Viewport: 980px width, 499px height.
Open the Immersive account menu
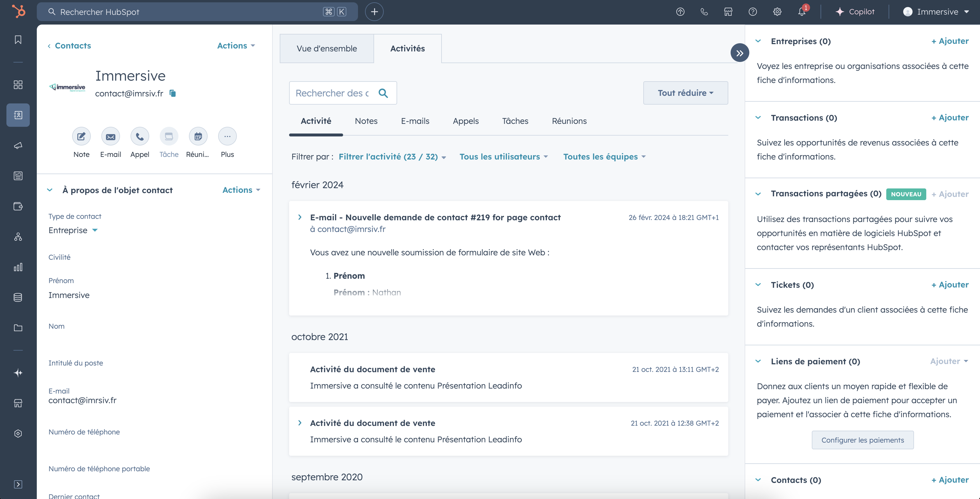(936, 12)
